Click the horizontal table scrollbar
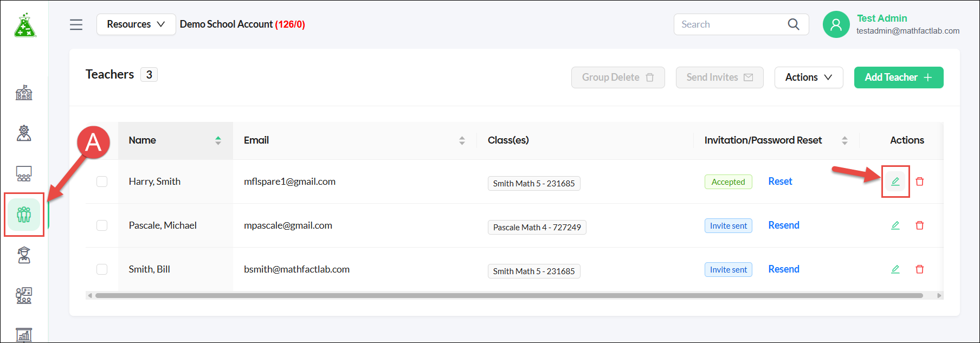Image resolution: width=980 pixels, height=343 pixels. click(509, 296)
